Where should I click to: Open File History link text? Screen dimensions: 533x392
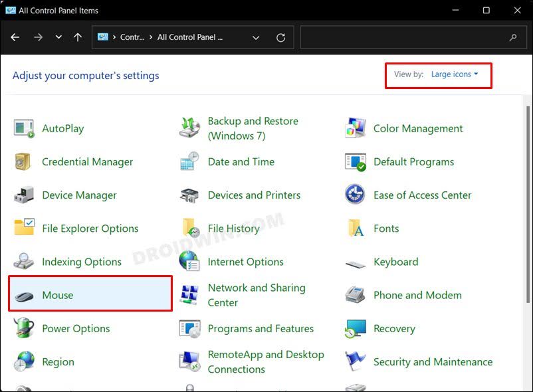click(x=233, y=229)
